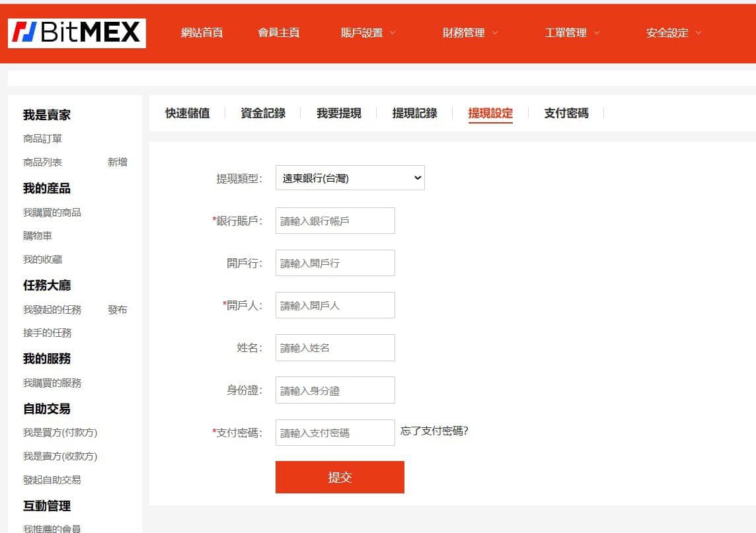Open 網站首頁 in top navigation
Screen dimensions: 756x533
pyautogui.click(x=202, y=33)
